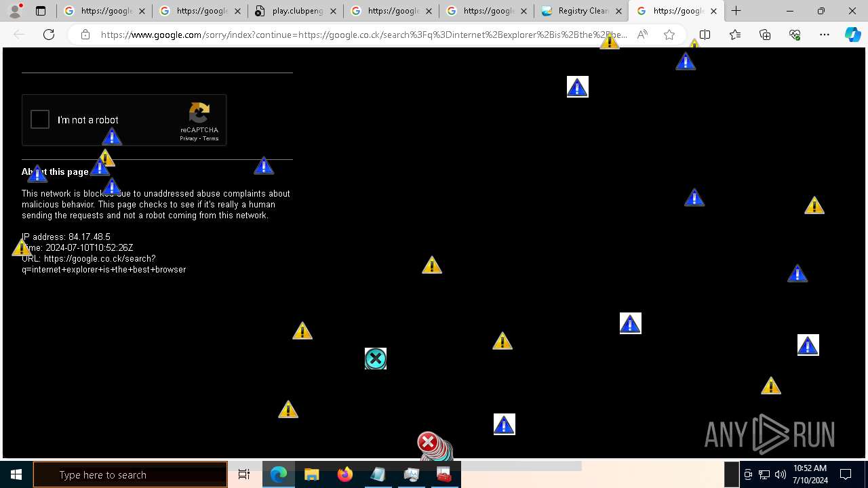Open the tab actions menu icon
The width and height of the screenshot is (868, 488).
point(41,11)
